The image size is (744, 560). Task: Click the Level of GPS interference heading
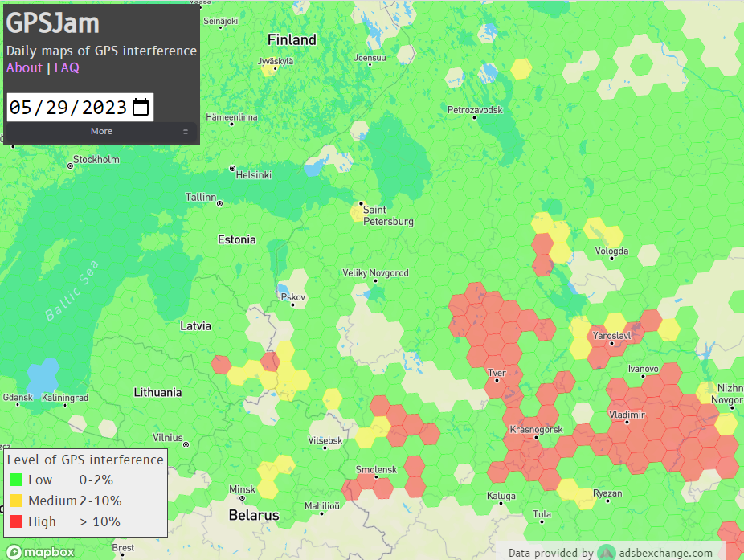tap(85, 460)
